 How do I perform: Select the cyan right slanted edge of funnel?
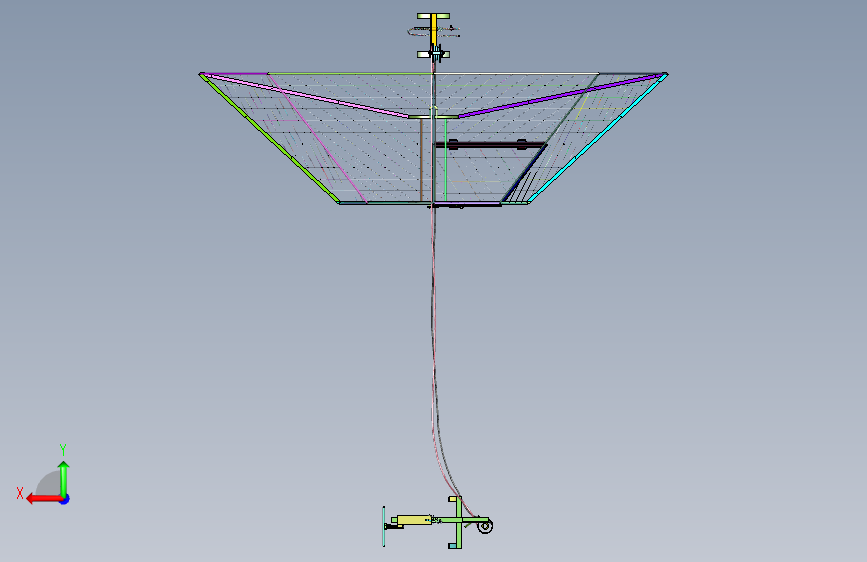[598, 138]
